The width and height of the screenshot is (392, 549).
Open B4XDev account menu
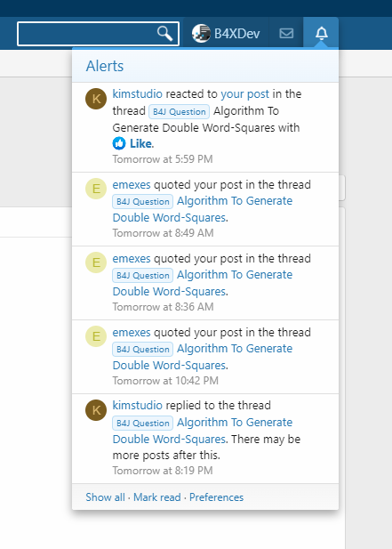click(226, 34)
